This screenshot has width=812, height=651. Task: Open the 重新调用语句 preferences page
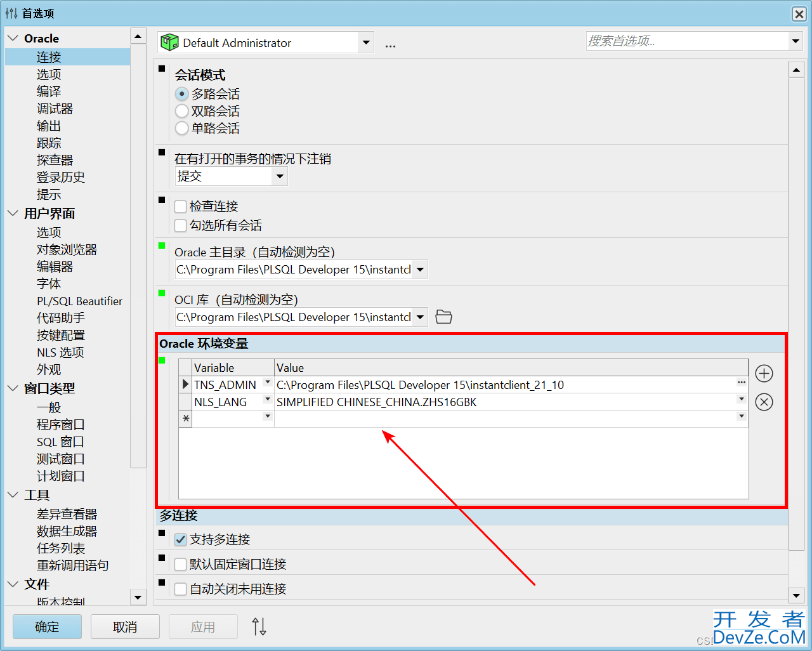click(x=73, y=565)
